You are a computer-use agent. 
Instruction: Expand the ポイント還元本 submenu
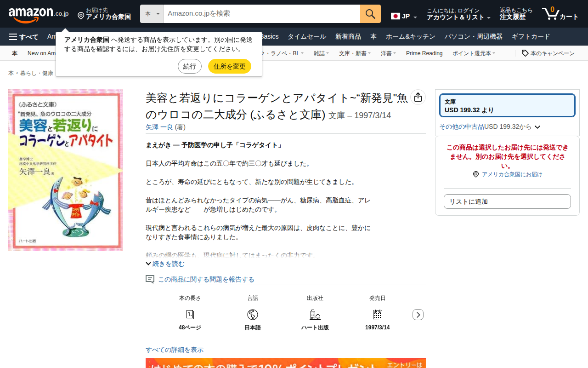pyautogui.click(x=474, y=53)
